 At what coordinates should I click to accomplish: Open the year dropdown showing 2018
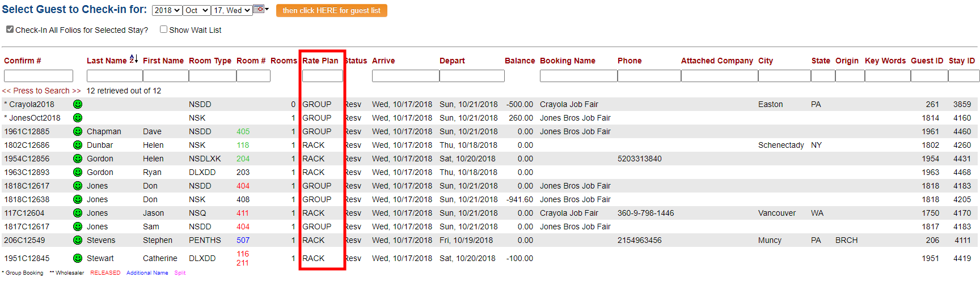click(x=167, y=10)
